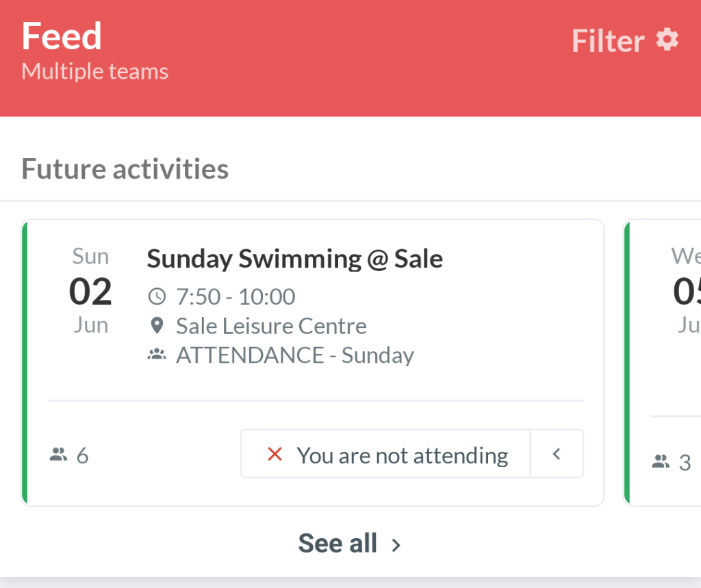
Task: Open the Filter text label in the header
Action: tap(607, 41)
